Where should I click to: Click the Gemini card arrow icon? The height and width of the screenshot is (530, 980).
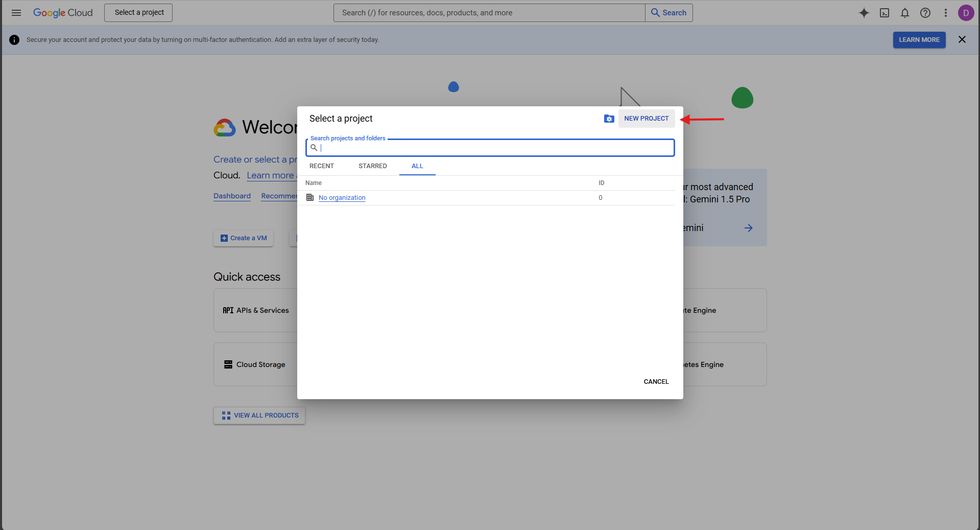tap(748, 228)
